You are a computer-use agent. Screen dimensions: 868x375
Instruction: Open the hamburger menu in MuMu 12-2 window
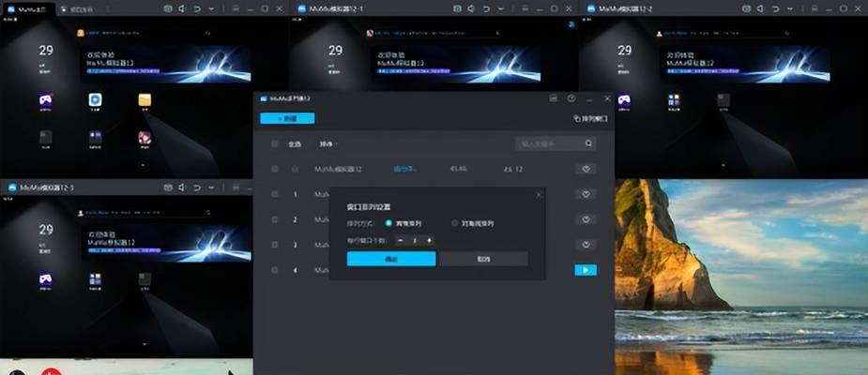(815, 8)
